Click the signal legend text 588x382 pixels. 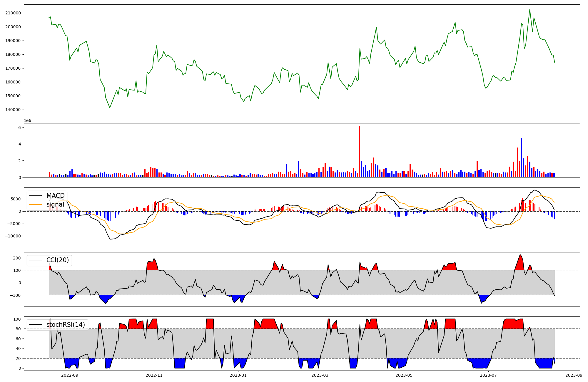coord(55,205)
